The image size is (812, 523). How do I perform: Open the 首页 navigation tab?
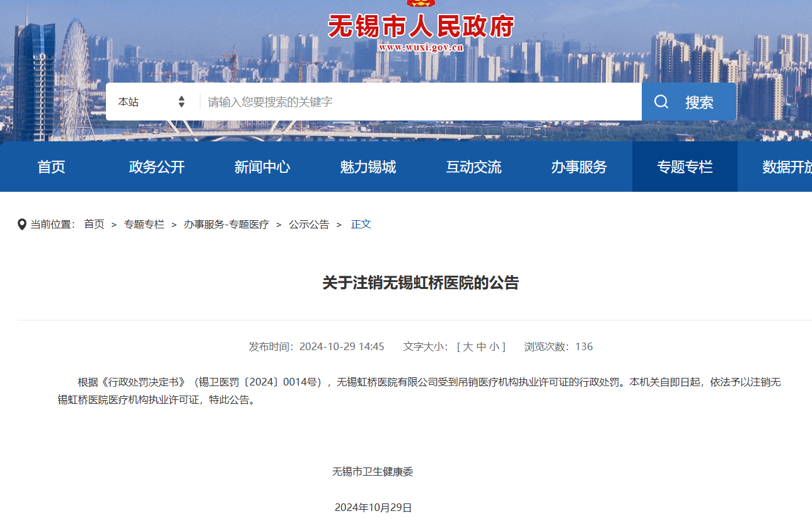(x=51, y=167)
